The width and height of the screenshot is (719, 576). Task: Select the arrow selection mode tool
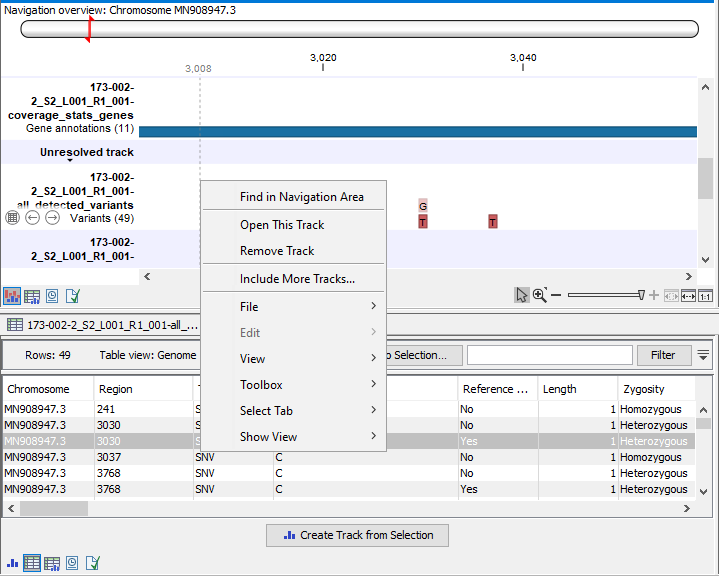tap(521, 295)
